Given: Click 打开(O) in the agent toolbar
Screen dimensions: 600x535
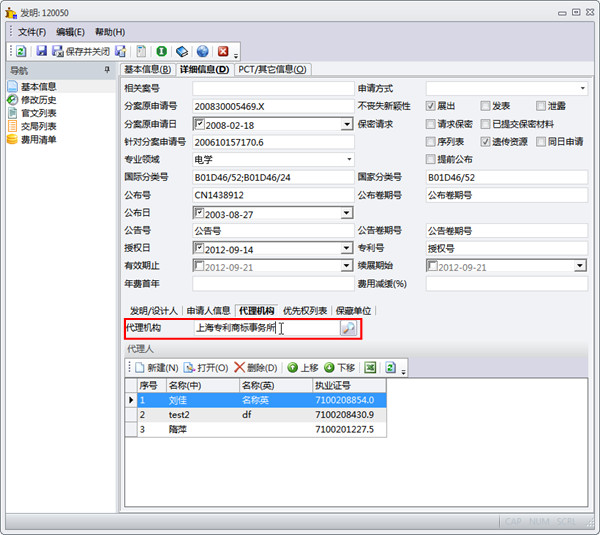Looking at the screenshot, I should (x=206, y=368).
